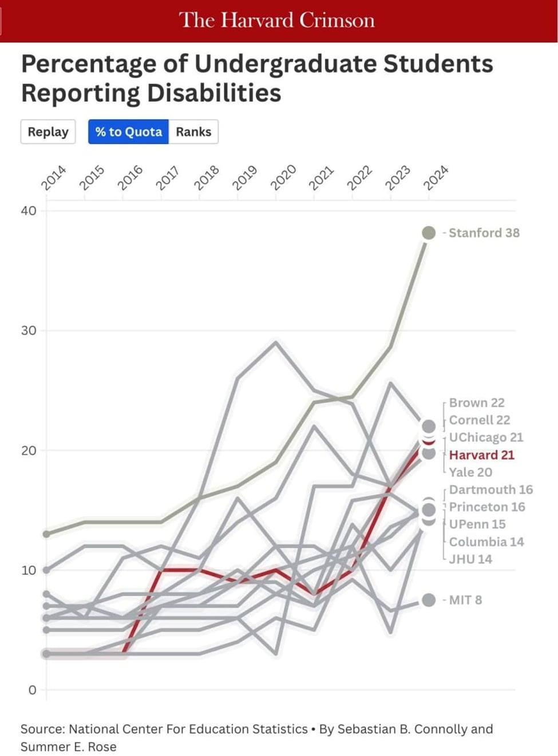Click the Stanford 38 endpoint dot
Image resolution: width=558 pixels, height=756 pixels.
(x=429, y=233)
